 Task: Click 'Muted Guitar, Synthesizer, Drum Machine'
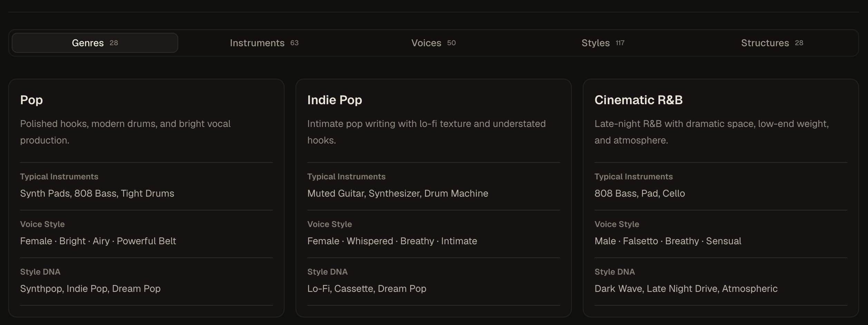(x=398, y=193)
